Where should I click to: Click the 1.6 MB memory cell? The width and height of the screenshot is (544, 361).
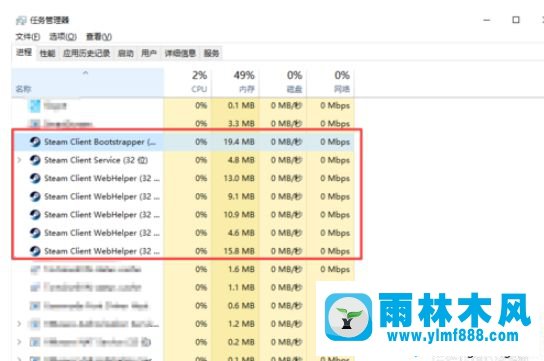(x=235, y=269)
